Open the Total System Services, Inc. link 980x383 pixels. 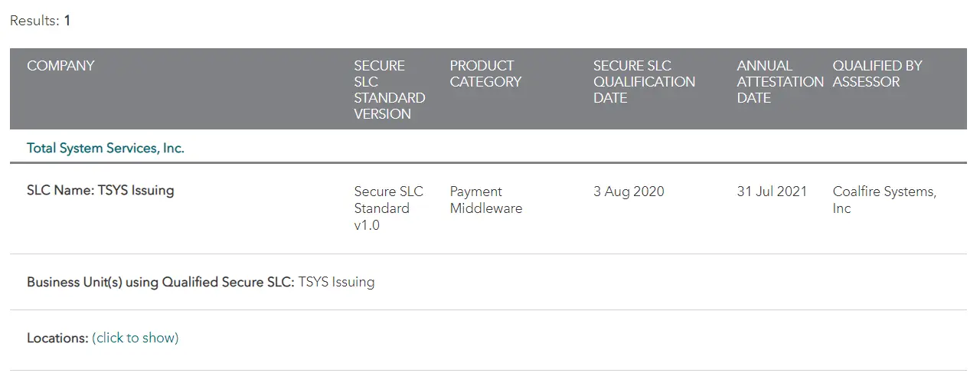106,148
